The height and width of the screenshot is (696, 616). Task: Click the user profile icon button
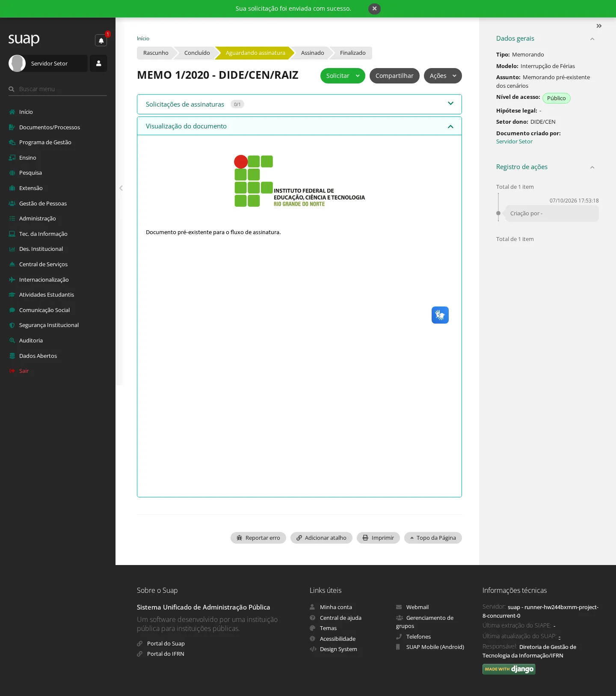tap(98, 63)
